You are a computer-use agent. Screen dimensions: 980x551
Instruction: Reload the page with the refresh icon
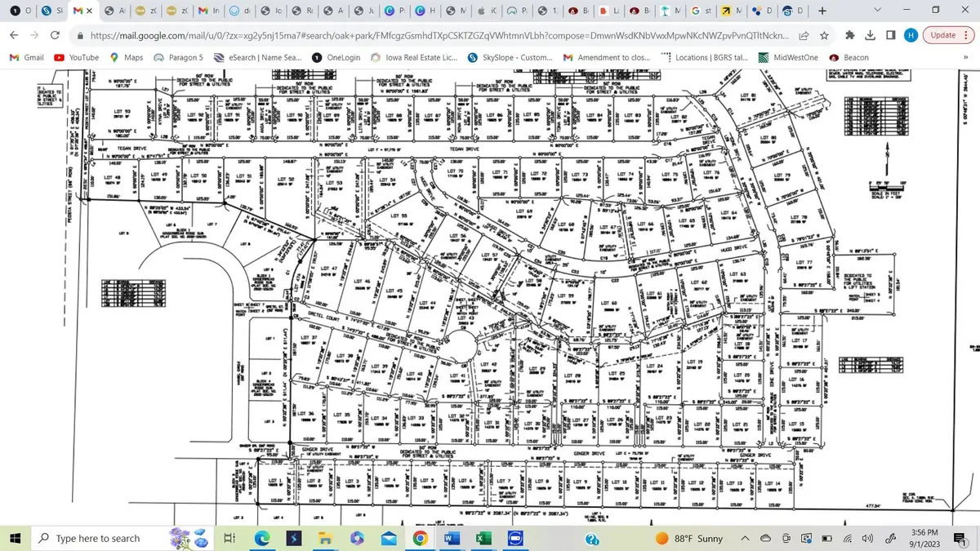[x=54, y=36]
